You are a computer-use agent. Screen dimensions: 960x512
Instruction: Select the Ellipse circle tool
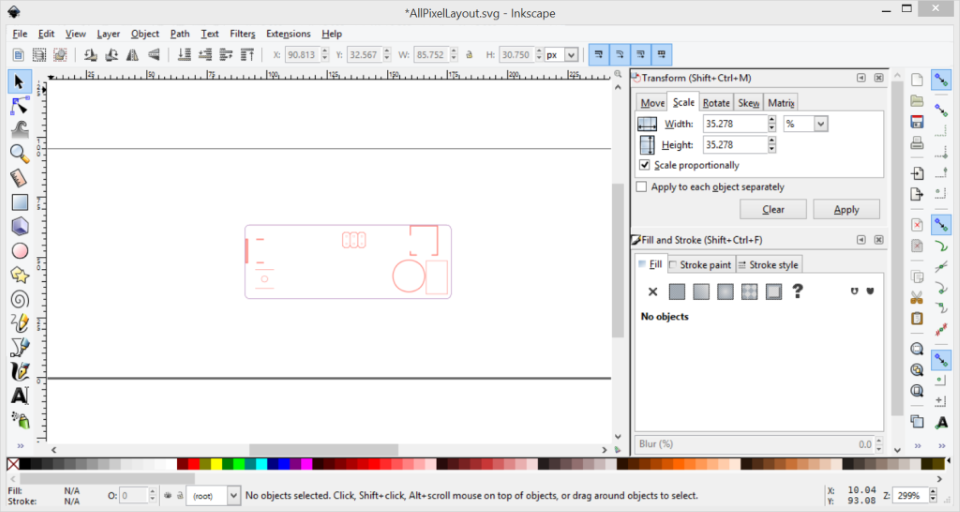click(19, 250)
